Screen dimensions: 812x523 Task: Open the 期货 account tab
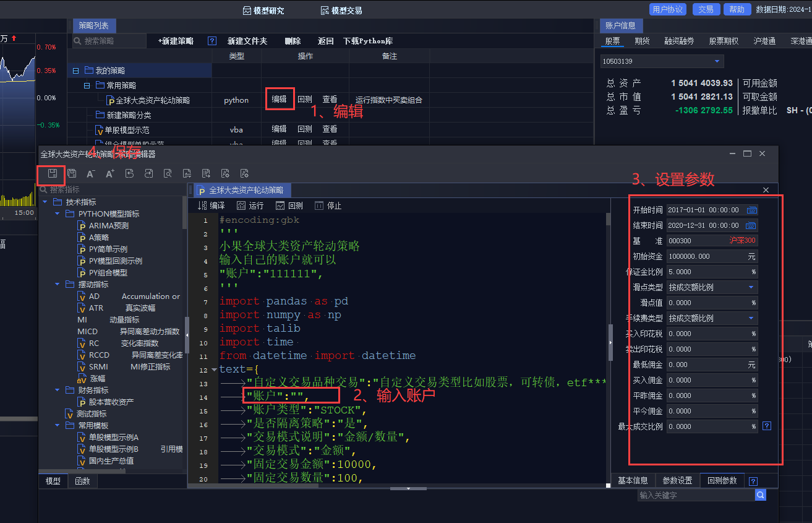pyautogui.click(x=642, y=41)
